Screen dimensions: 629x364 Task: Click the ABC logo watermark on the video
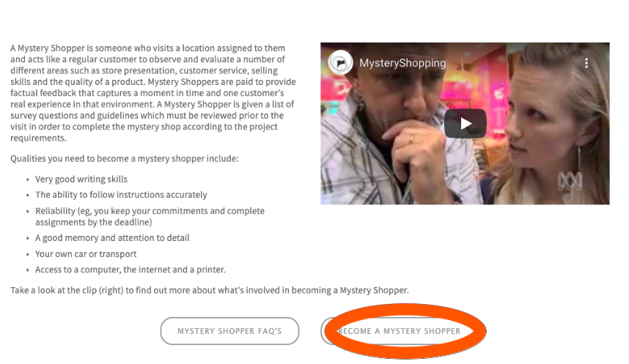tap(570, 182)
